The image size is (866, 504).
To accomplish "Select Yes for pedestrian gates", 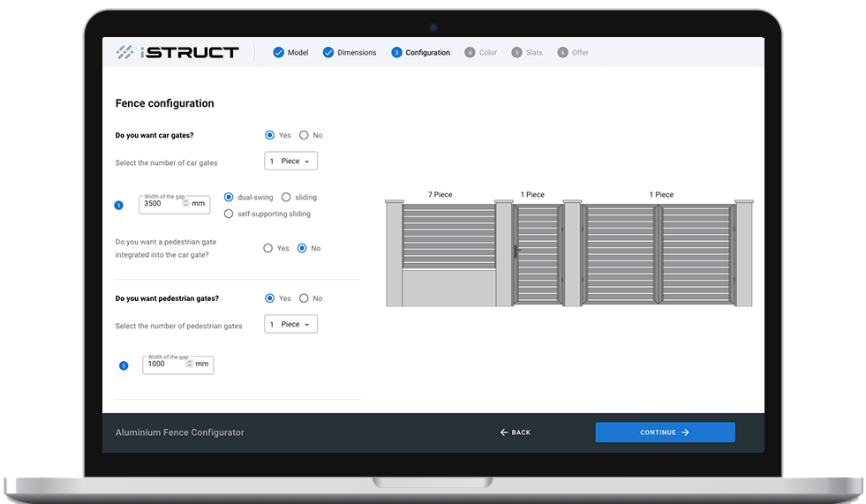I will (269, 298).
